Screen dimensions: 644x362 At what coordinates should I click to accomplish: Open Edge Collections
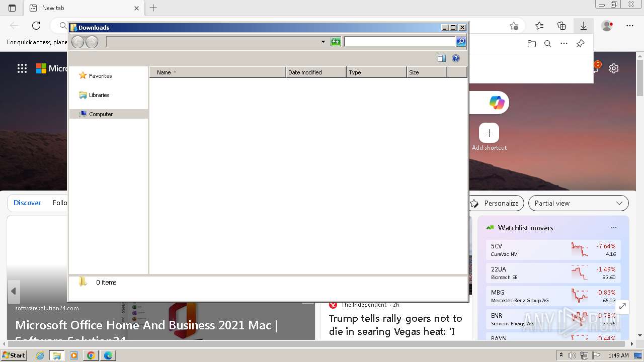561,26
